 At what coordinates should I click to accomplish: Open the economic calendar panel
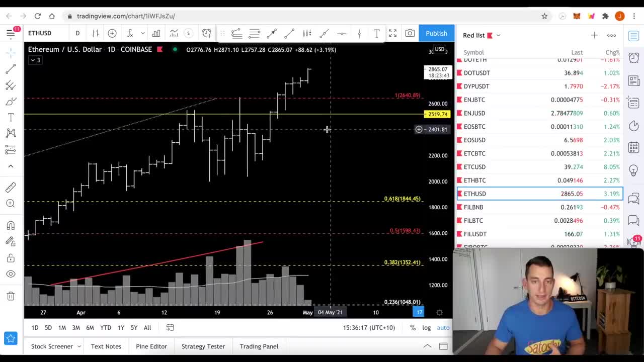[x=633, y=147]
